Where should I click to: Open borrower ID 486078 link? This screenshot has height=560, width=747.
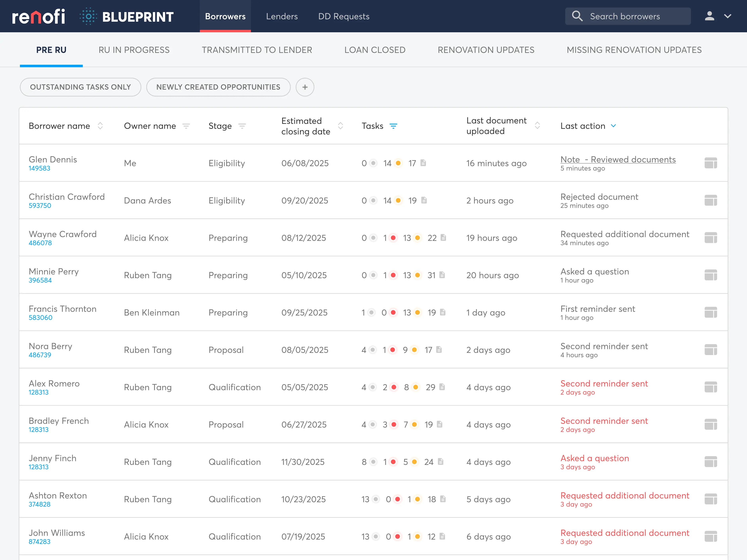(x=40, y=243)
